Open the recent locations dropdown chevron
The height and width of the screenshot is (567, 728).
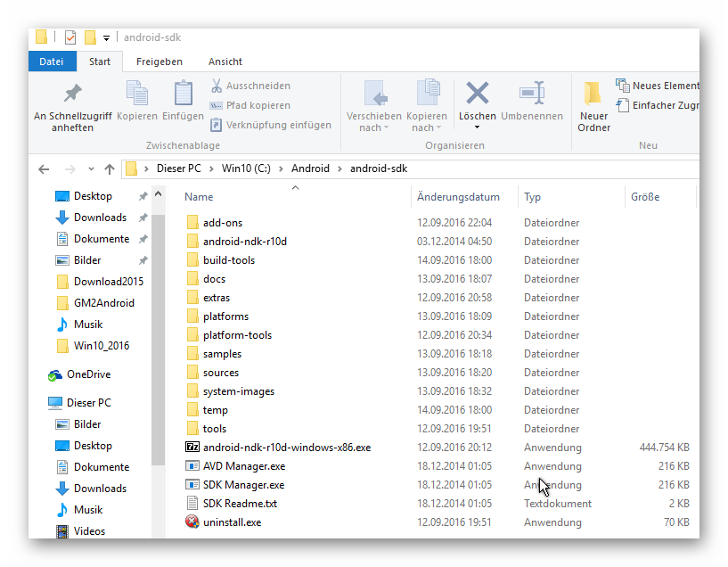tap(91, 169)
